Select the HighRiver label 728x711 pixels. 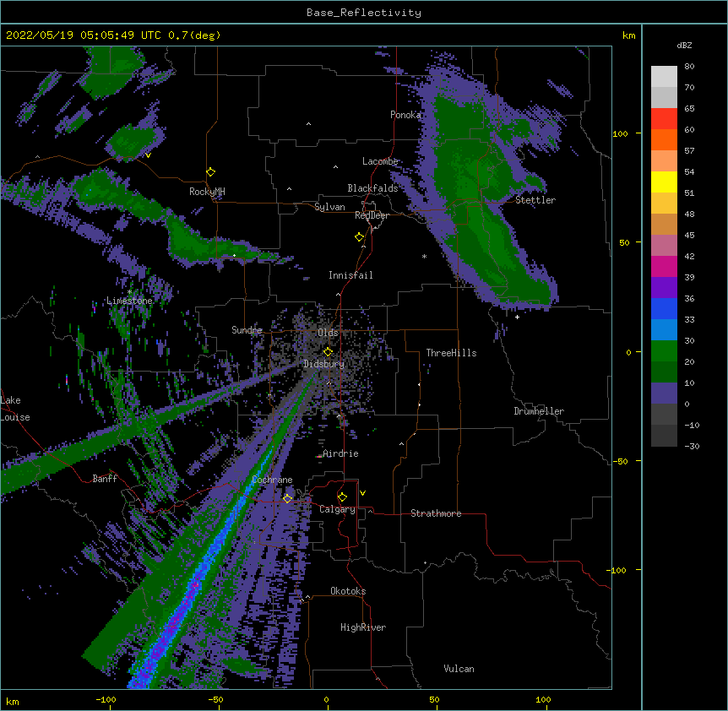pyautogui.click(x=363, y=627)
